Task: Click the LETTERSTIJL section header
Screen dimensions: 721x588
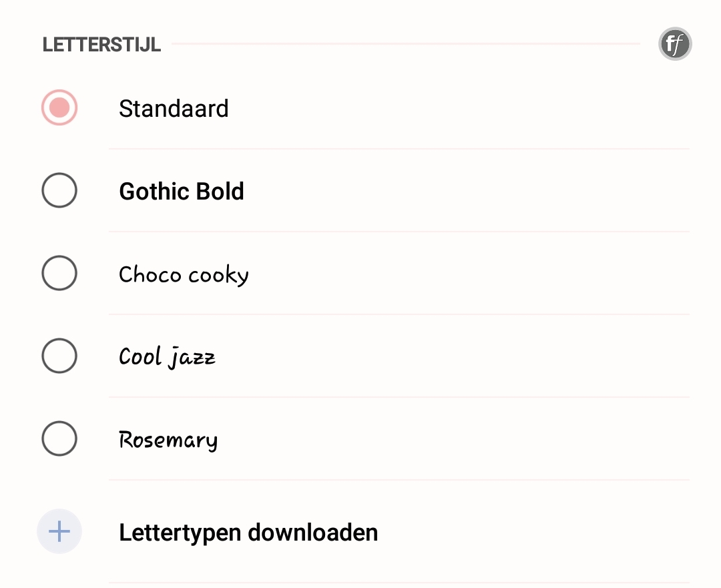Action: point(101,45)
